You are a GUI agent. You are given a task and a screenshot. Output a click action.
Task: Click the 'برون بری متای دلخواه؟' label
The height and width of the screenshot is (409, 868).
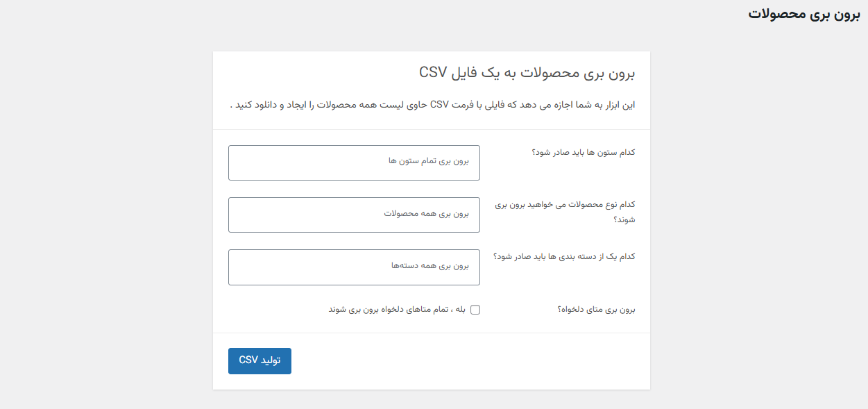596,310
